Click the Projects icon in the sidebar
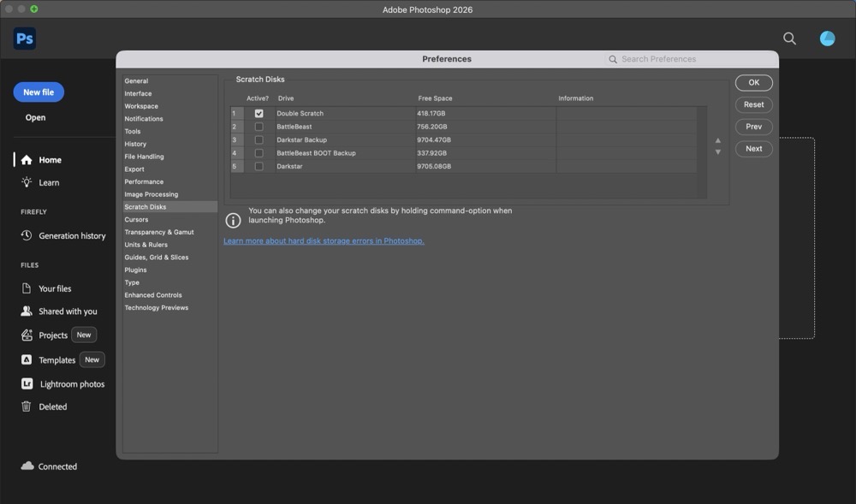Viewport: 856px width, 504px height. click(27, 335)
